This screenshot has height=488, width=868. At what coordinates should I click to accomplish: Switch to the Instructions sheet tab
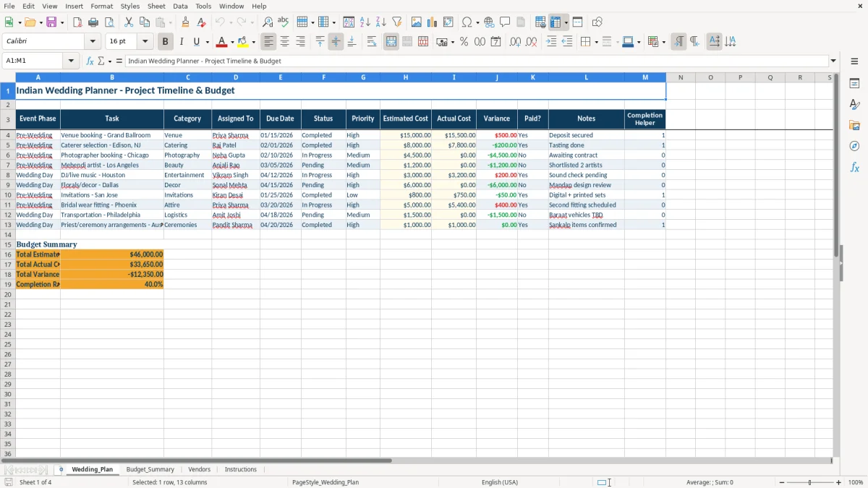coord(241,469)
